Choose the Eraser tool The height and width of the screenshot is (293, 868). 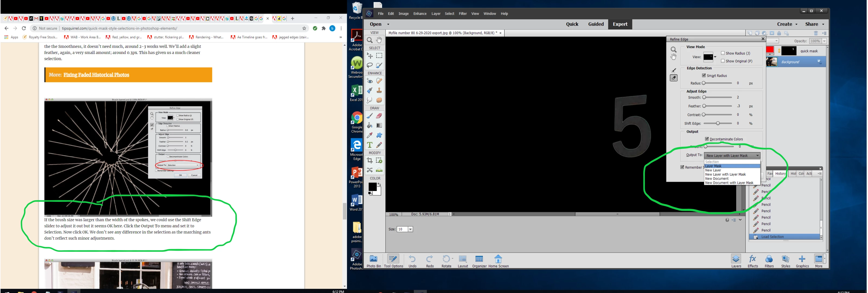(379, 116)
